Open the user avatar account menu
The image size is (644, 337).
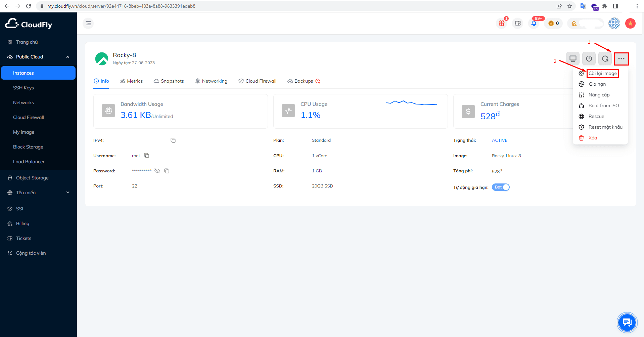point(614,23)
